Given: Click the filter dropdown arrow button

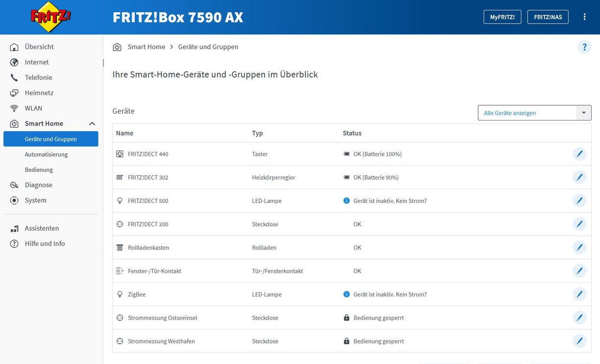Looking at the screenshot, I should [584, 113].
